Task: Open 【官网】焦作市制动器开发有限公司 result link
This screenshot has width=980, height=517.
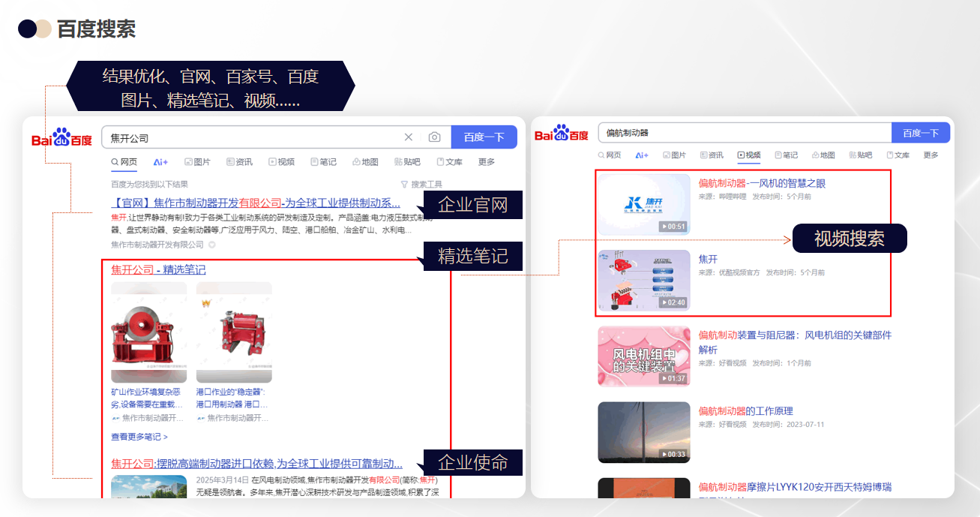Action: (256, 203)
